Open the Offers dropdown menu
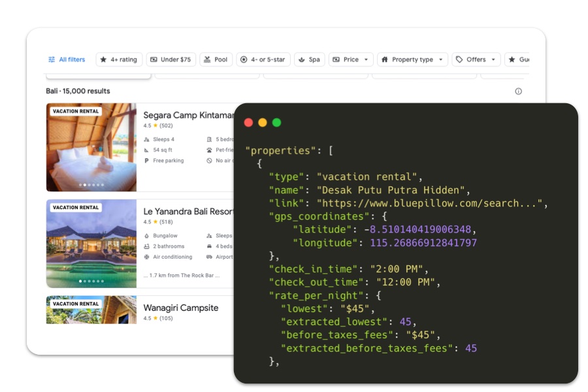 click(x=476, y=59)
